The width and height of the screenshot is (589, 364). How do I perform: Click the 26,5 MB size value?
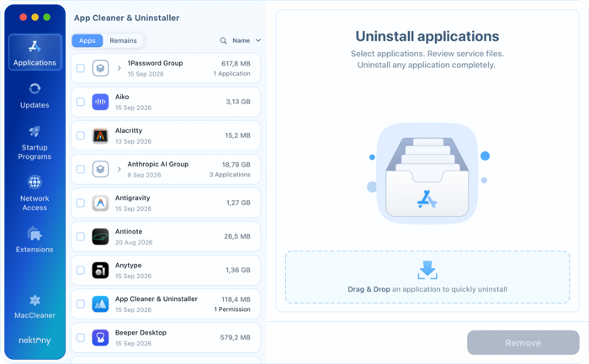(x=237, y=236)
